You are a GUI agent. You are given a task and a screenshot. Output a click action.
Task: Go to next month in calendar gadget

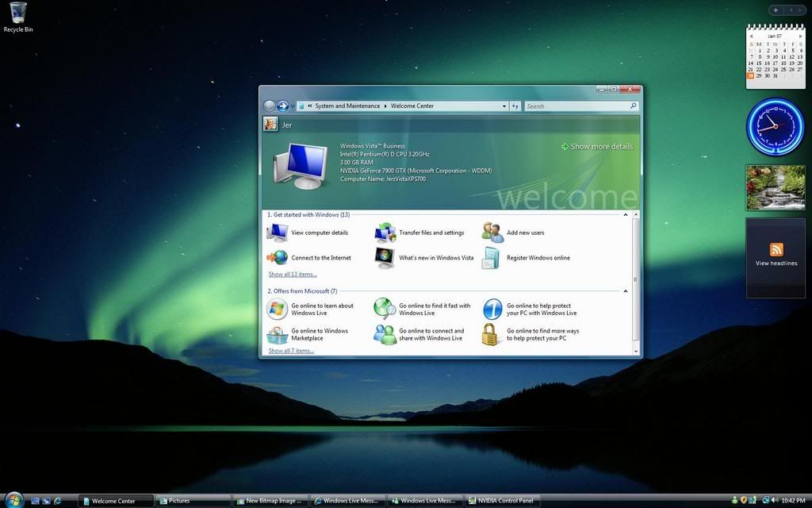click(799, 37)
